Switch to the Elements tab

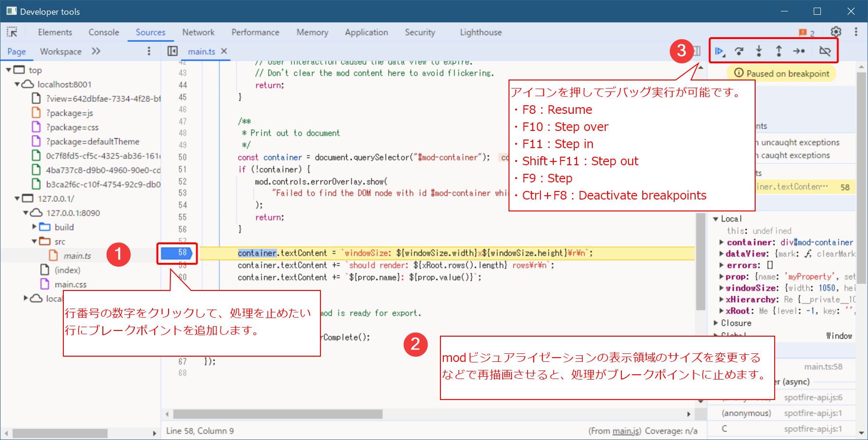[x=55, y=32]
